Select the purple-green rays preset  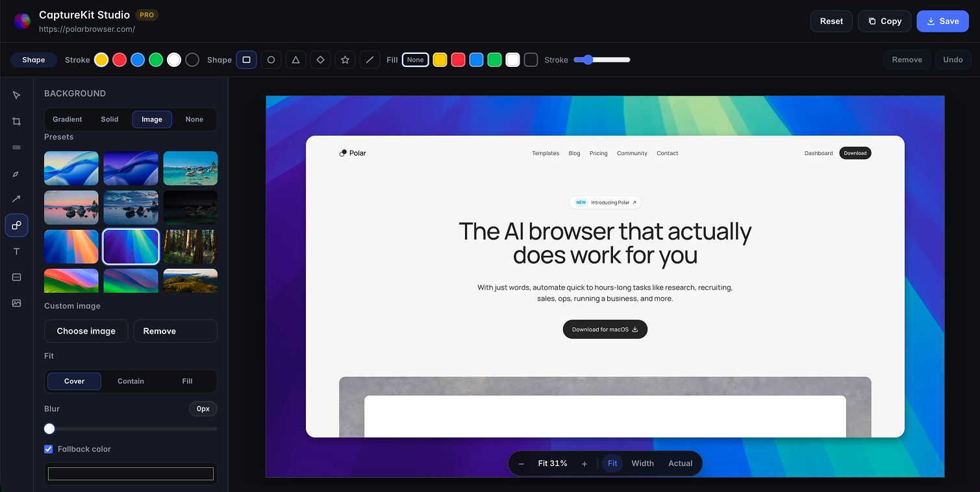[x=131, y=247]
